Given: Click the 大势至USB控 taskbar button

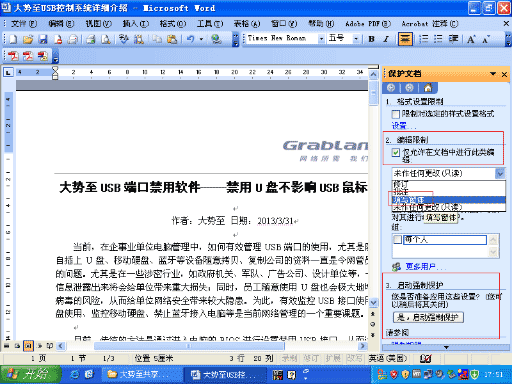Looking at the screenshot, I should (224, 375).
